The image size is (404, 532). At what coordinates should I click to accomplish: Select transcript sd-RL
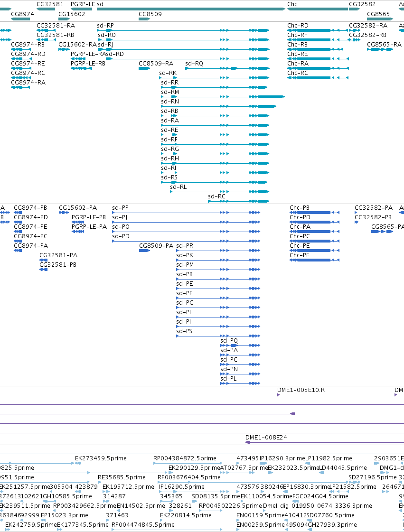(x=220, y=192)
